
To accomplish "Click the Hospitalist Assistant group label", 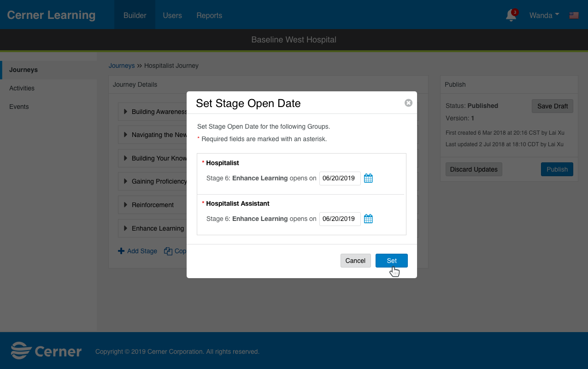I will (238, 203).
